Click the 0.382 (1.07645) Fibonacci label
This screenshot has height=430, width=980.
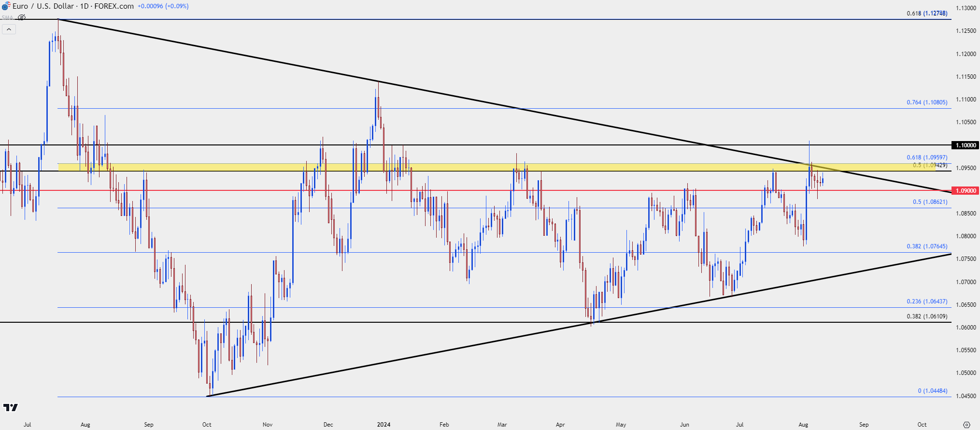(927, 246)
